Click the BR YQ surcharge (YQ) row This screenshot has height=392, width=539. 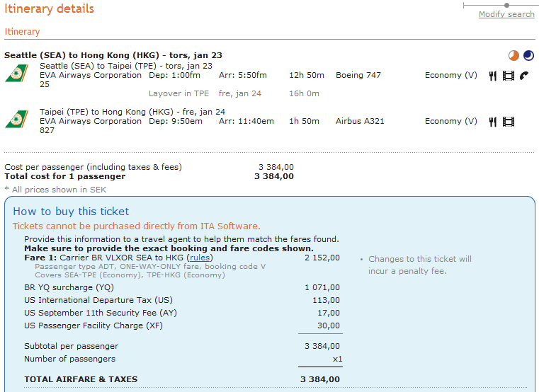pyautogui.click(x=182, y=287)
